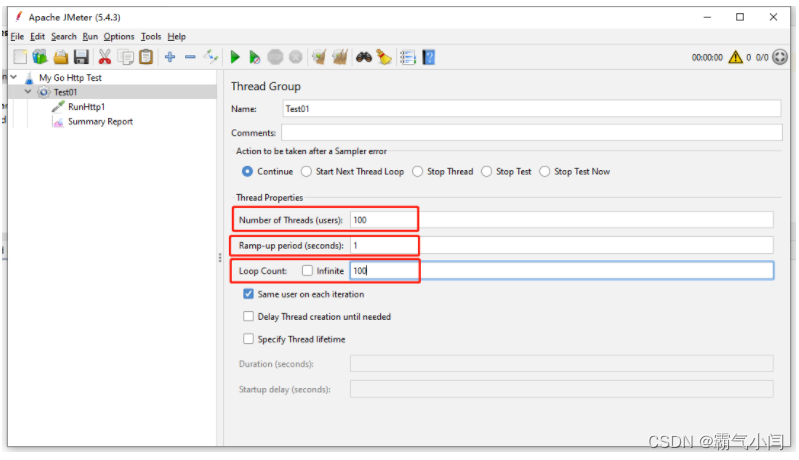Image resolution: width=799 pixels, height=460 pixels.
Task: Open the Search menu
Action: pos(64,37)
